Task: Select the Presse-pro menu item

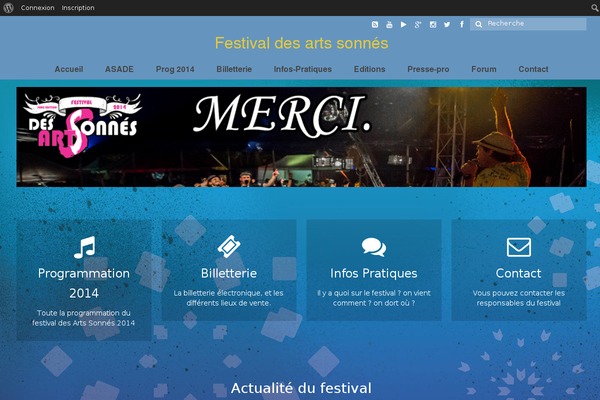Action: [x=428, y=69]
